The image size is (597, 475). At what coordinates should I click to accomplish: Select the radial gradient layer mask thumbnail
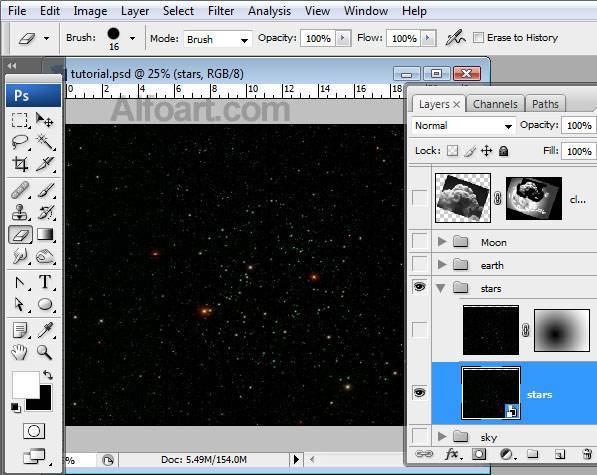click(x=562, y=330)
